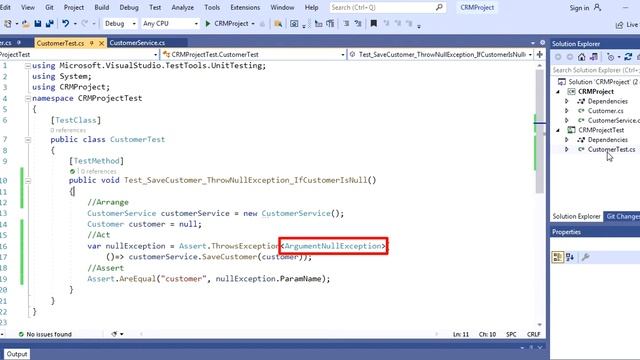The width and height of the screenshot is (640, 360).
Task: Open the CRMProject startup dropdown arrow
Action: (x=253, y=24)
